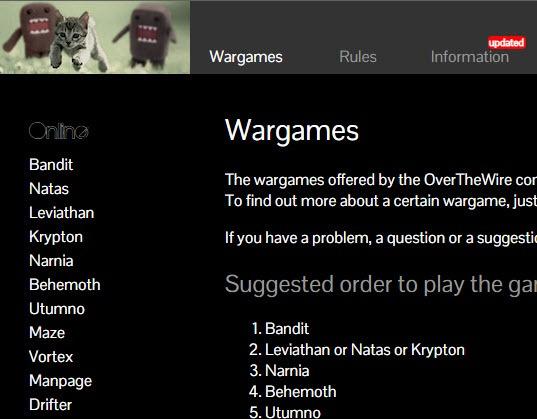
Task: Select Manpage in the sidebar
Action: 60,381
